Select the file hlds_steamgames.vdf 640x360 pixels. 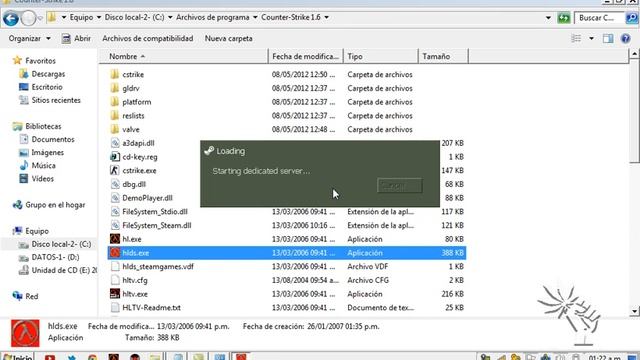158,266
